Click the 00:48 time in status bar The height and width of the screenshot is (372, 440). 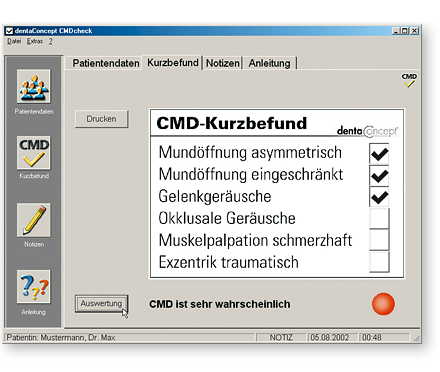click(372, 338)
